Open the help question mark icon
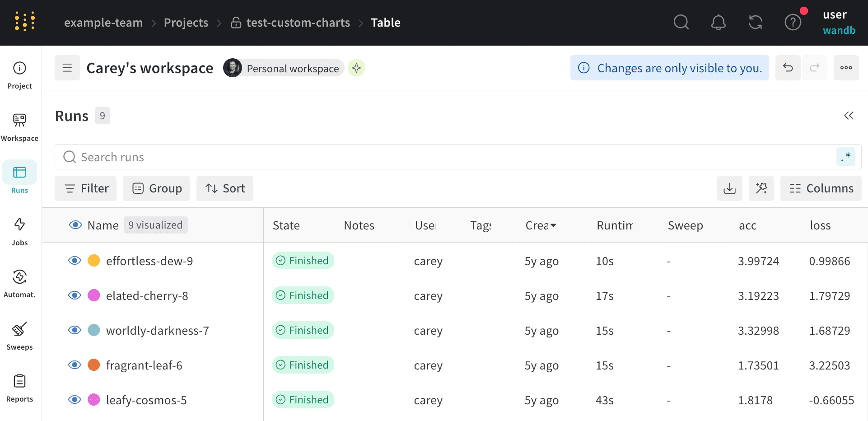 (793, 22)
